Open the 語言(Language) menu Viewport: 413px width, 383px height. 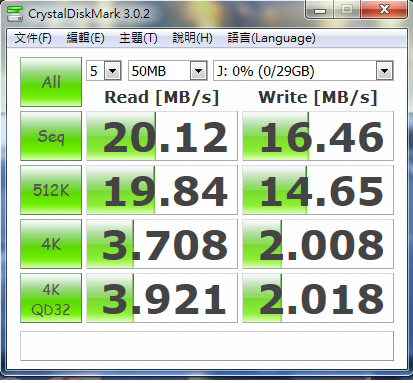pos(271,38)
